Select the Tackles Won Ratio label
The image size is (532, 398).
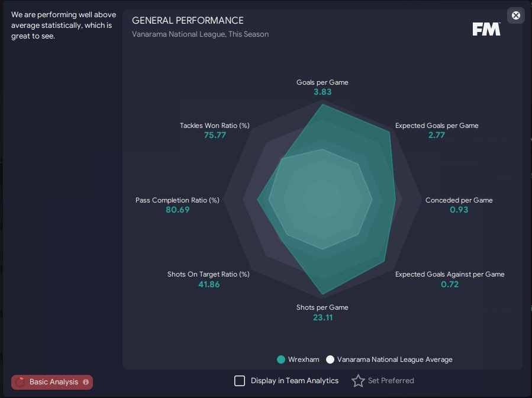(x=214, y=126)
